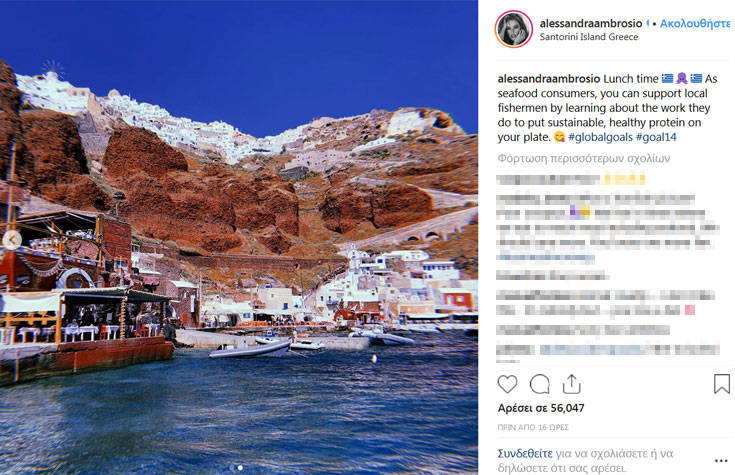735x475 pixels.
Task: Select the carousel pagination dot indicator
Action: [x=240, y=467]
